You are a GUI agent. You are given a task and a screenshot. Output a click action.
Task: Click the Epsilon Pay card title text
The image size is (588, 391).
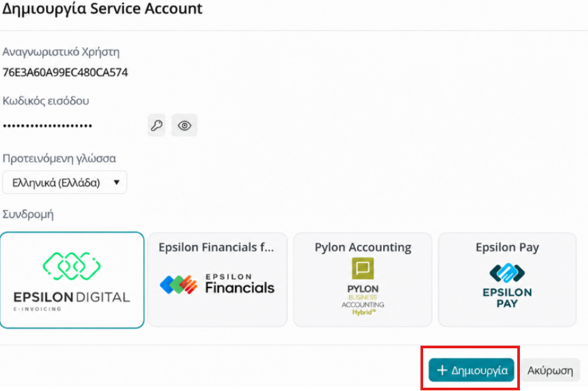point(507,248)
